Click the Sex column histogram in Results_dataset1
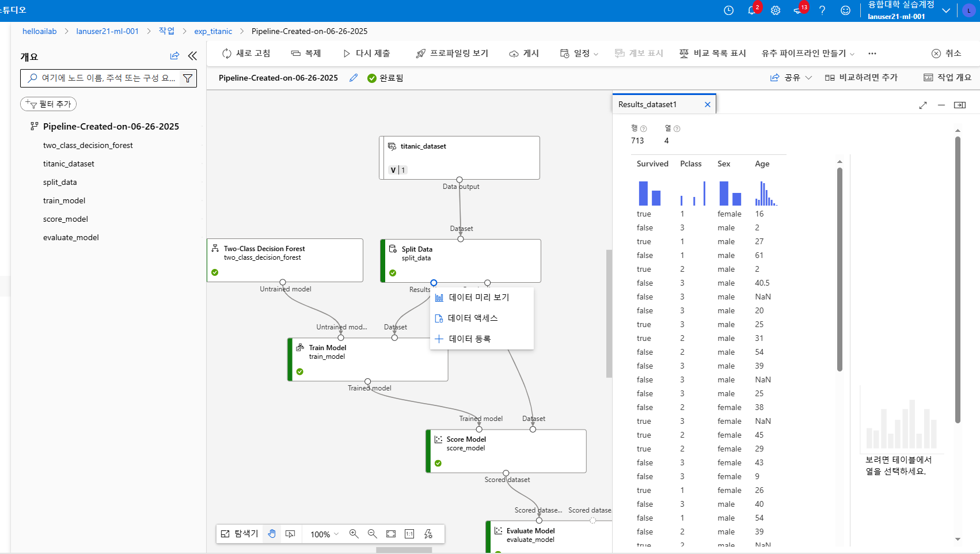980x554 pixels. [730, 194]
